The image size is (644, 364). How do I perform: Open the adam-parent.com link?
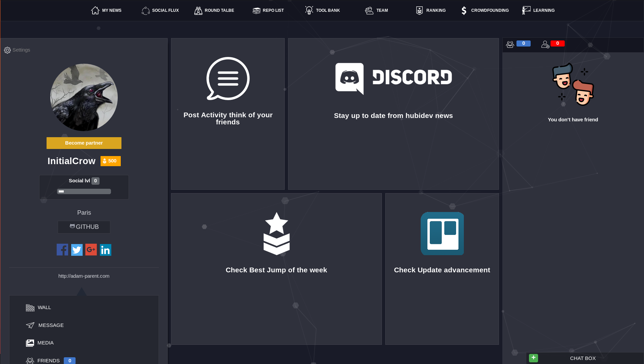pyautogui.click(x=84, y=276)
